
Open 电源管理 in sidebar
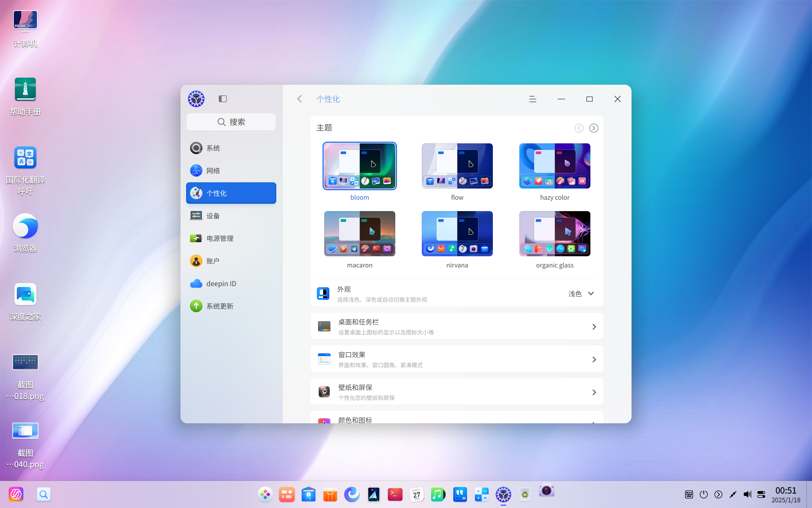coord(231,238)
